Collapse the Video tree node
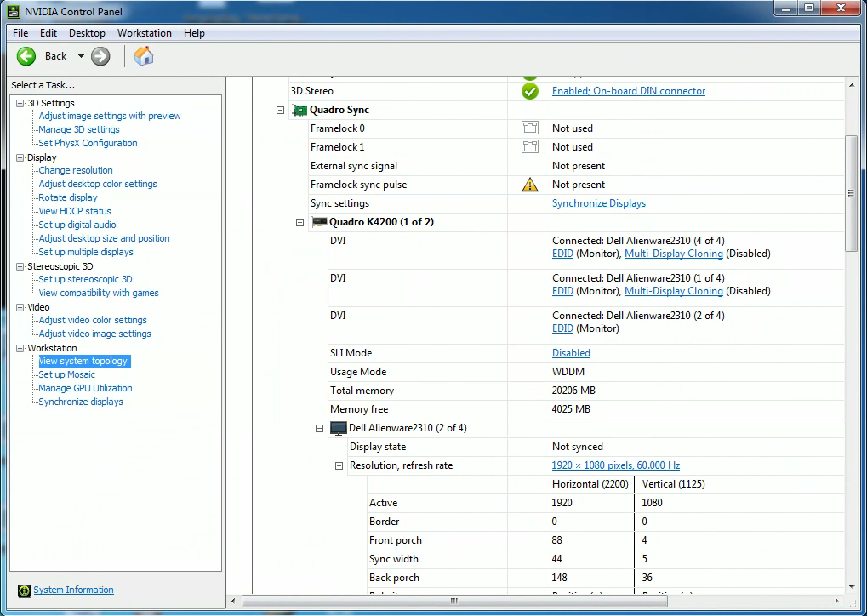867x616 pixels. click(20, 307)
